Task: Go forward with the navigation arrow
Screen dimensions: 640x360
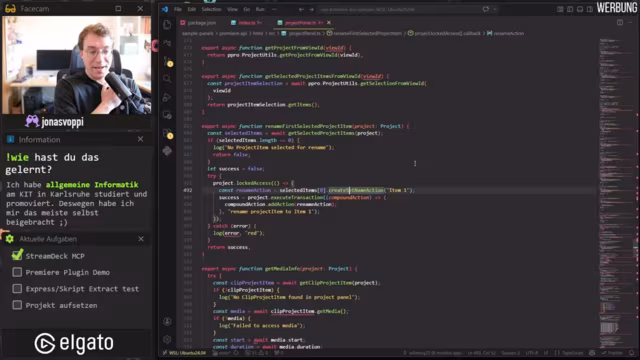Action: point(311,9)
